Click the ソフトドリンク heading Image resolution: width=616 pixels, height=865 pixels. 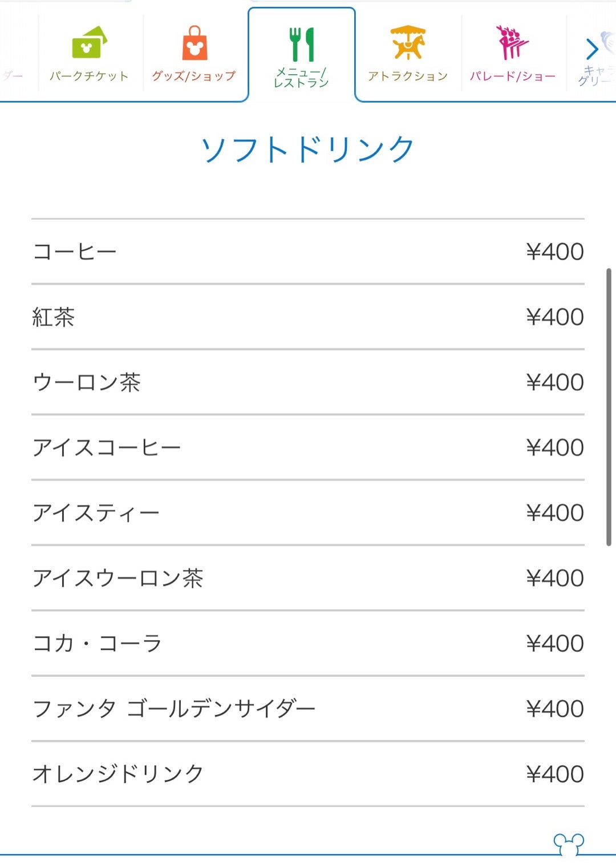point(307,149)
